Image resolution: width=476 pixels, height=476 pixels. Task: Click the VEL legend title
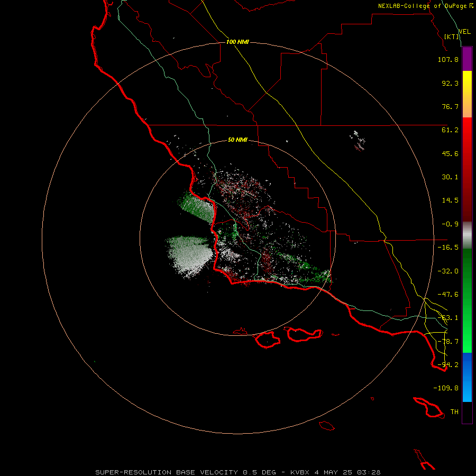pyautogui.click(x=464, y=32)
